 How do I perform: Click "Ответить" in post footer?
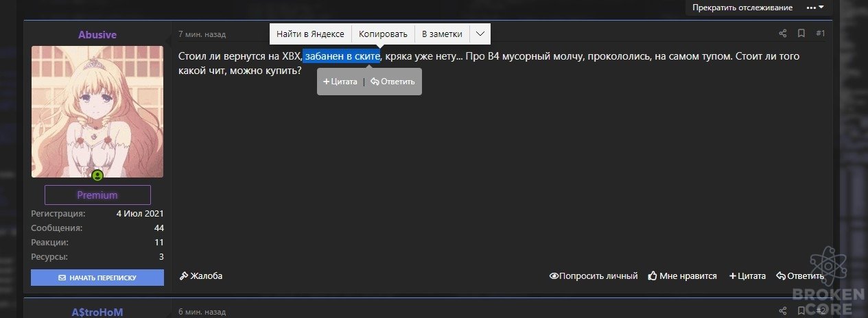[800, 276]
